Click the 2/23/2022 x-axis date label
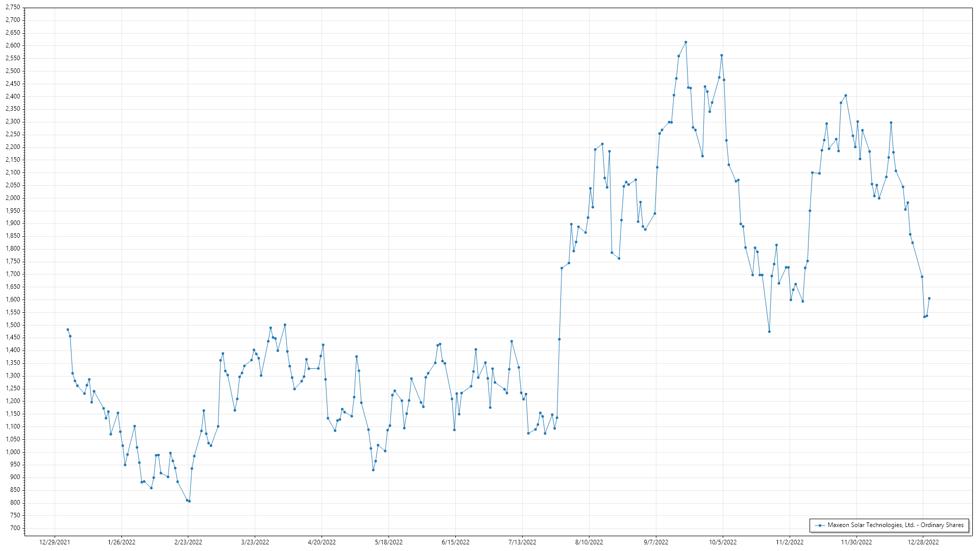This screenshot has height=551, width=980. click(x=188, y=542)
